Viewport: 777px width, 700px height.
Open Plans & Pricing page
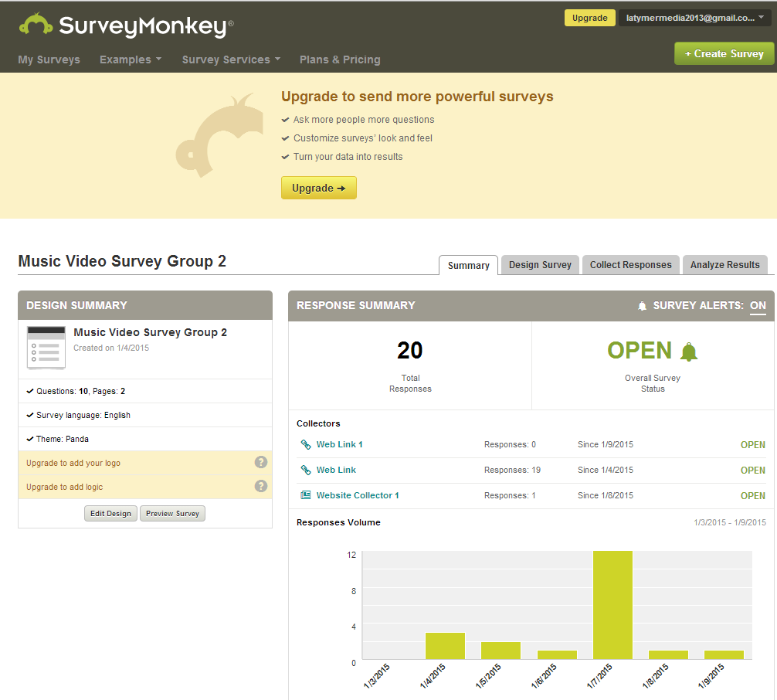click(340, 59)
